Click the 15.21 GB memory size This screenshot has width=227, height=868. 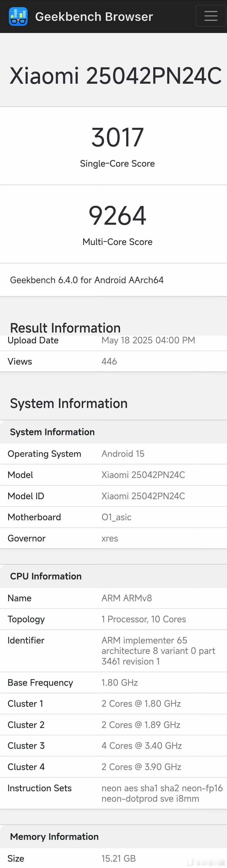coord(118,858)
